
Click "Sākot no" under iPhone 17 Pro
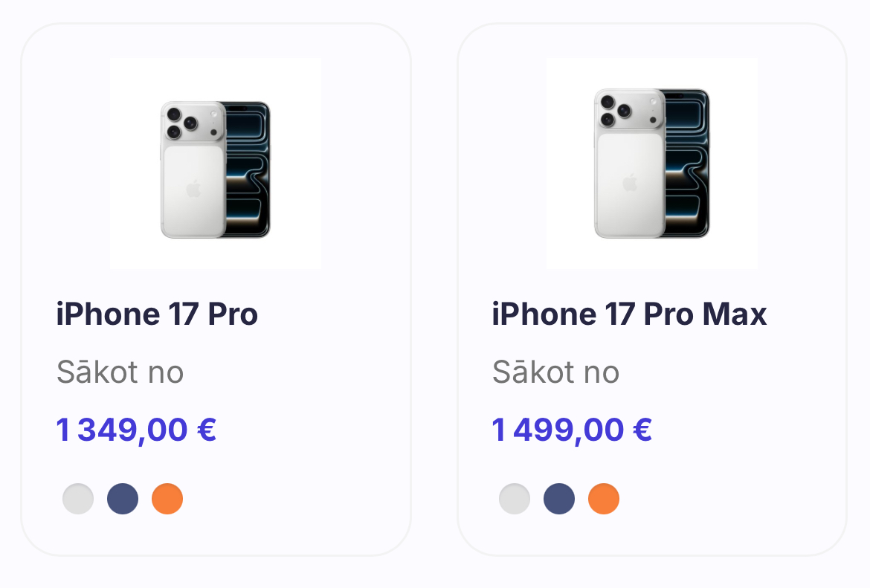click(x=120, y=372)
